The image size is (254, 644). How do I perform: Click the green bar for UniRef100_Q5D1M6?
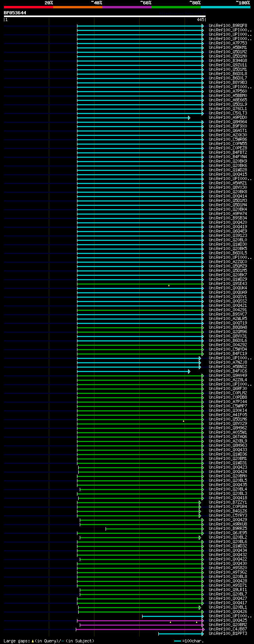140,419
